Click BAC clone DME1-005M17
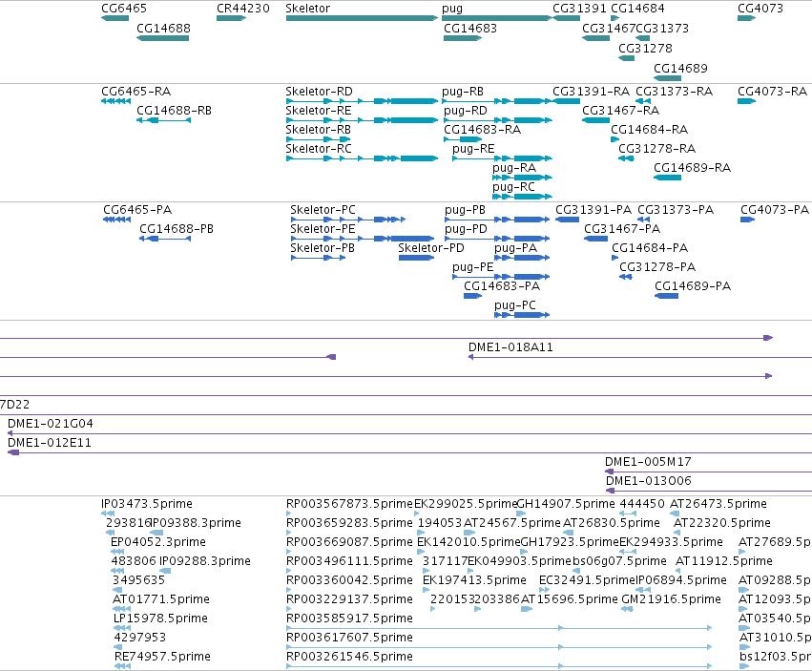Viewport: 812px width, 671px height. [648, 462]
